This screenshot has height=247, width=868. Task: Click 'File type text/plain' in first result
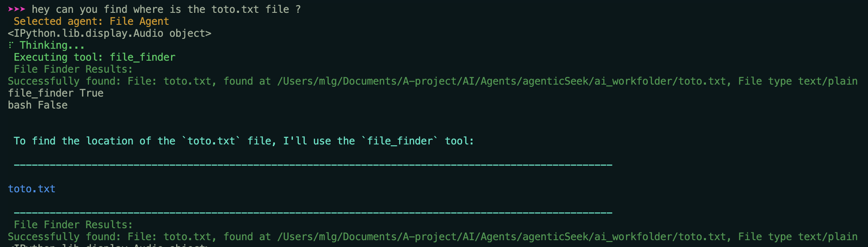point(798,81)
